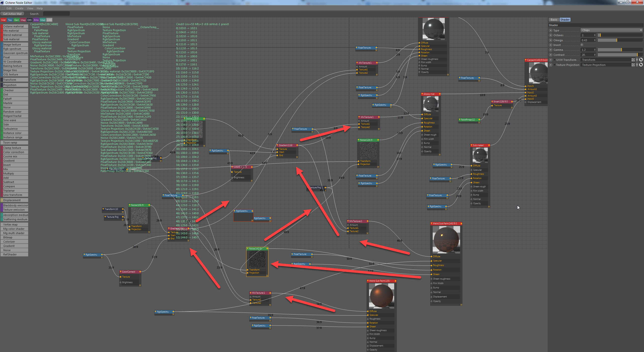Switch to the Basic tab
The width and height of the screenshot is (644, 352).
(x=554, y=20)
